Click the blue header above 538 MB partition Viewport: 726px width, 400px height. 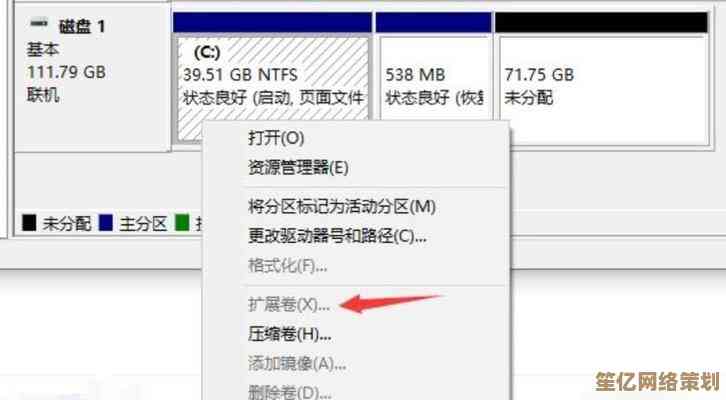[x=433, y=22]
